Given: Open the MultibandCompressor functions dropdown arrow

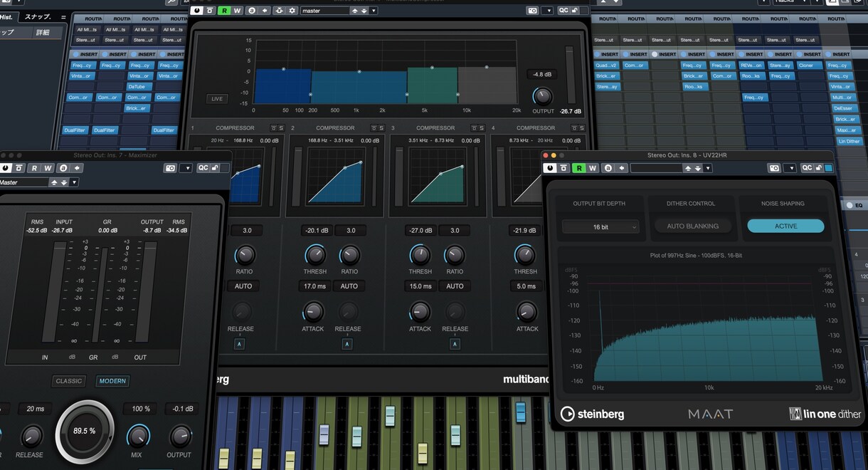Looking at the screenshot, I should [547, 11].
